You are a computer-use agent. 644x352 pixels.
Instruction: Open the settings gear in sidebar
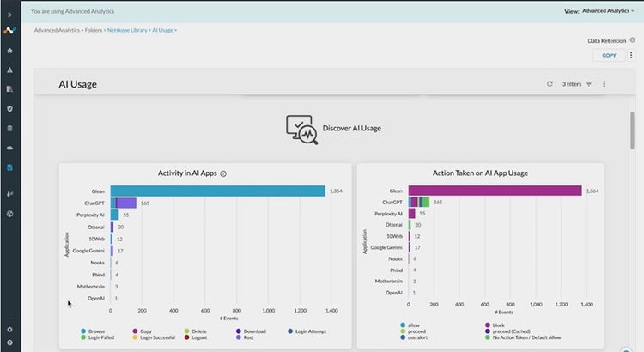point(9,329)
